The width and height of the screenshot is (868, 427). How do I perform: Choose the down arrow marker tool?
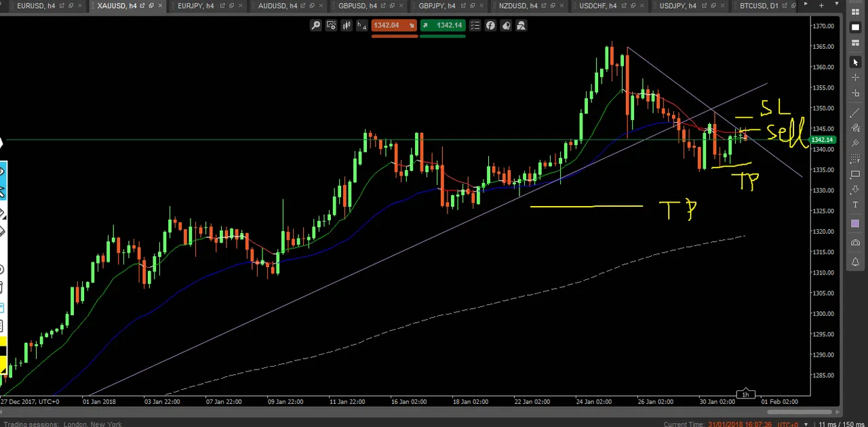(855, 190)
